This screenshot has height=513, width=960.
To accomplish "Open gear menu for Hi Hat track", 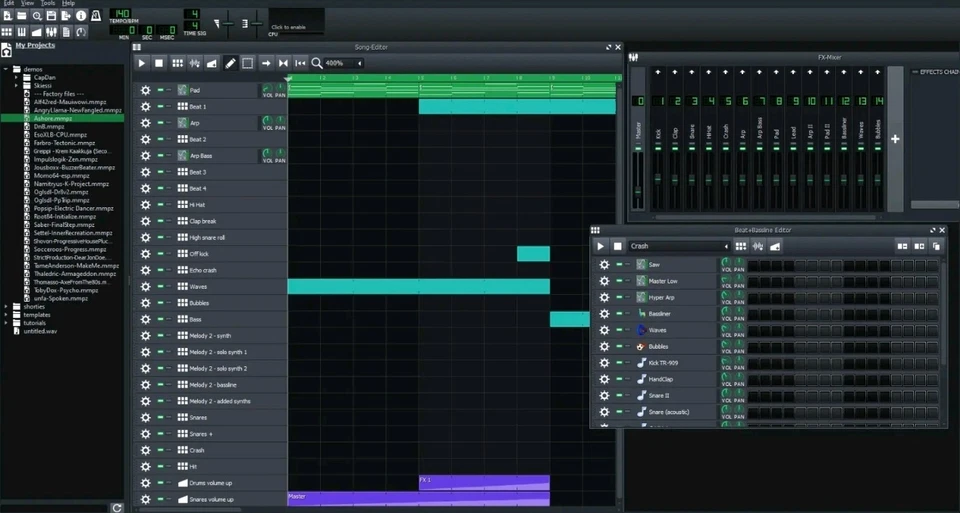I will [145, 204].
